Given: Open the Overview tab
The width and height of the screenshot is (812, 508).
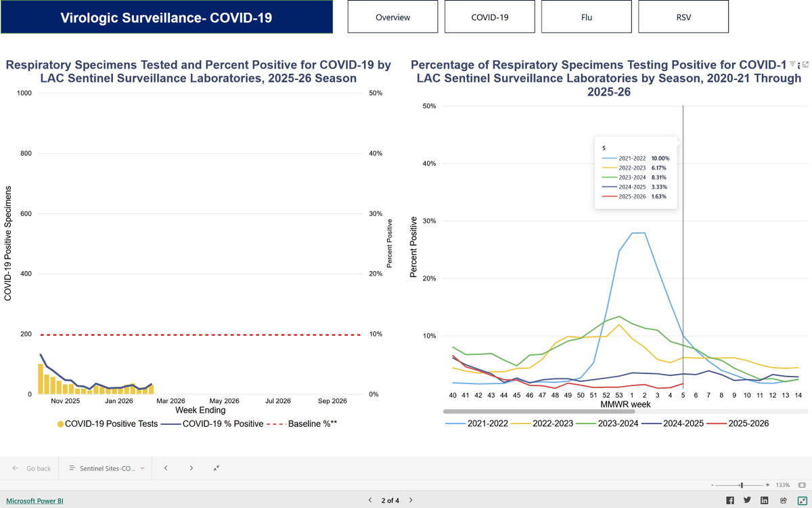Looking at the screenshot, I should click(x=392, y=17).
